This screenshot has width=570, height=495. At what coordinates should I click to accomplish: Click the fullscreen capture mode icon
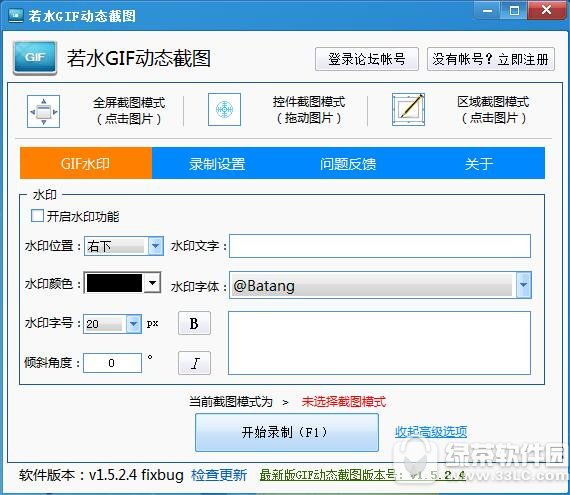coord(43,111)
